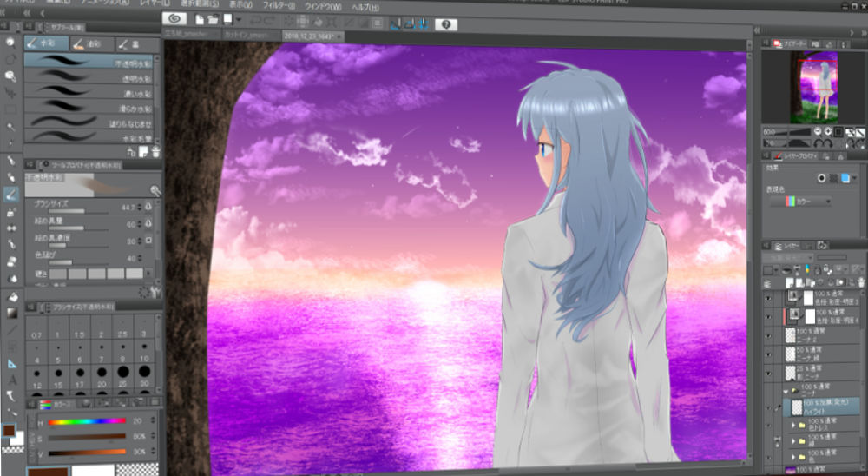The width and height of the screenshot is (868, 476).
Task: Click the CLIP STUDIO spiral launcher icon
Action: (174, 18)
